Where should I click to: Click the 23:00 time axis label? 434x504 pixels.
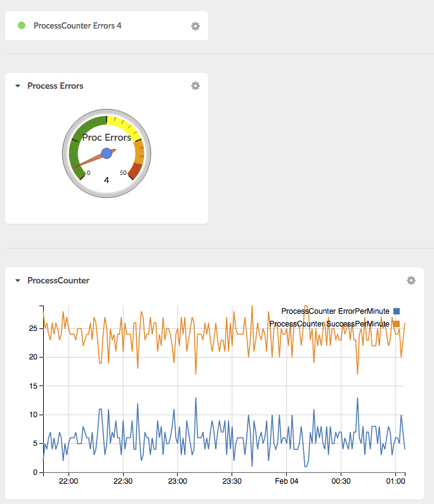click(178, 481)
